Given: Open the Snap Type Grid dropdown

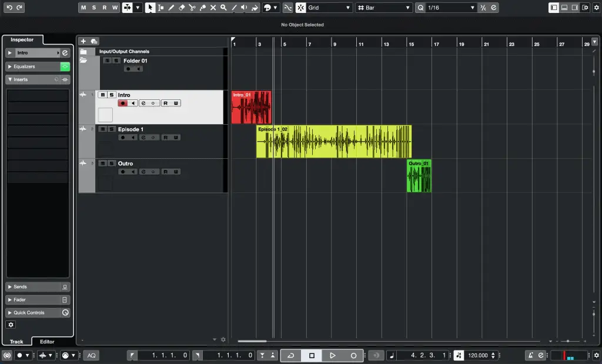Looking at the screenshot, I should point(329,7).
